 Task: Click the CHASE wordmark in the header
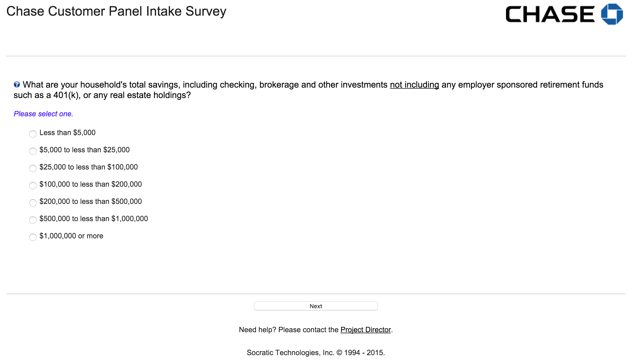click(550, 14)
